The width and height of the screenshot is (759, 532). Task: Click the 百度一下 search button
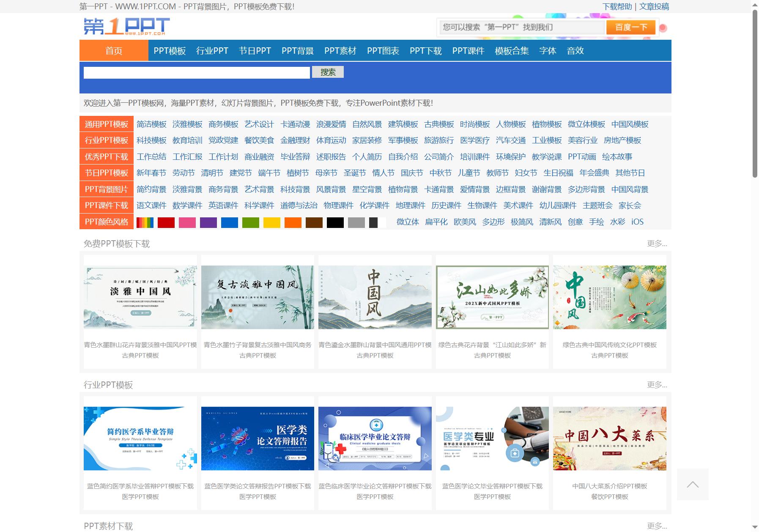click(631, 27)
